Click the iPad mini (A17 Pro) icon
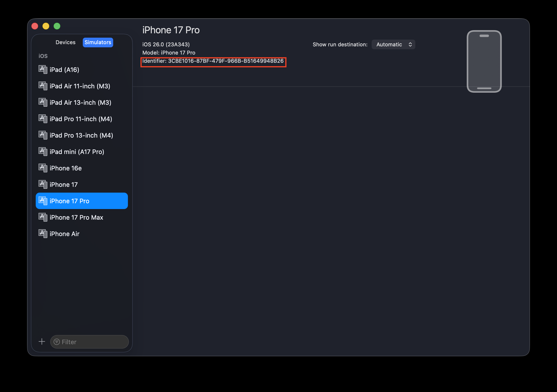 [43, 152]
